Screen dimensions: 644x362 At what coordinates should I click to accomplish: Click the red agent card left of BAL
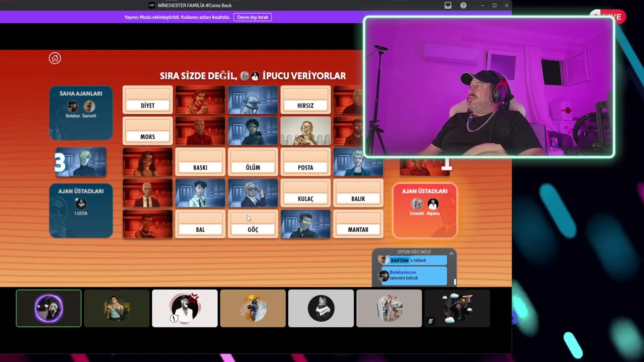(x=147, y=224)
